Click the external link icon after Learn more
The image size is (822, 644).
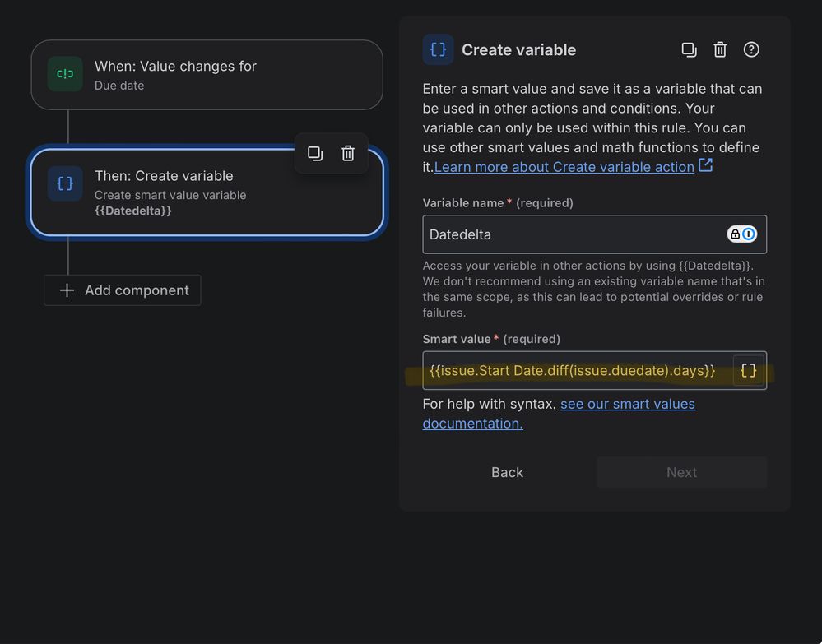coord(706,165)
